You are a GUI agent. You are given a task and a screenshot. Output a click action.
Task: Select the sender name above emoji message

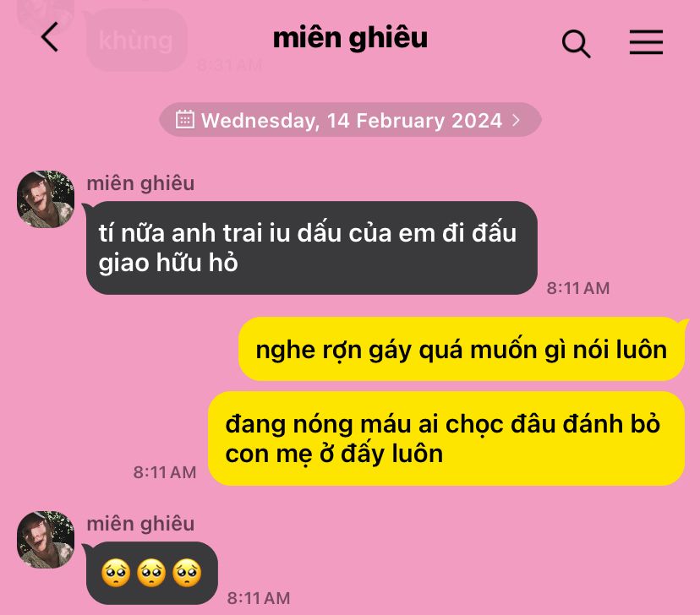coord(140,524)
